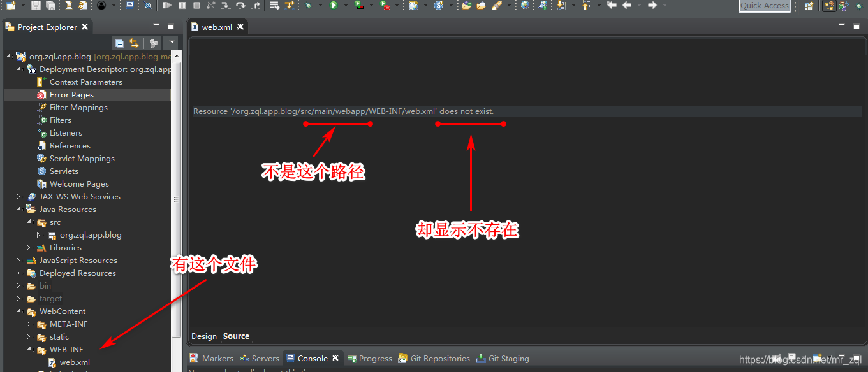Viewport: 868px width, 372px height.
Task: Select Filter Mappings in the tree
Action: tap(78, 108)
